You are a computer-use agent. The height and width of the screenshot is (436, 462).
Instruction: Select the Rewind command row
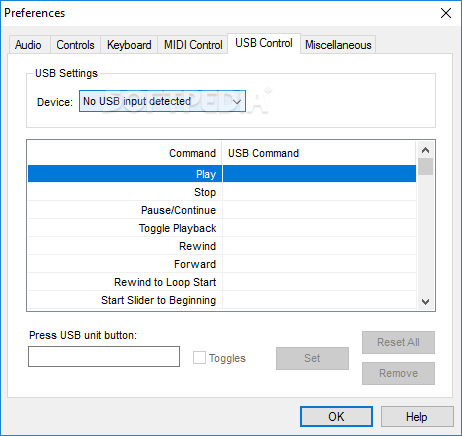222,246
